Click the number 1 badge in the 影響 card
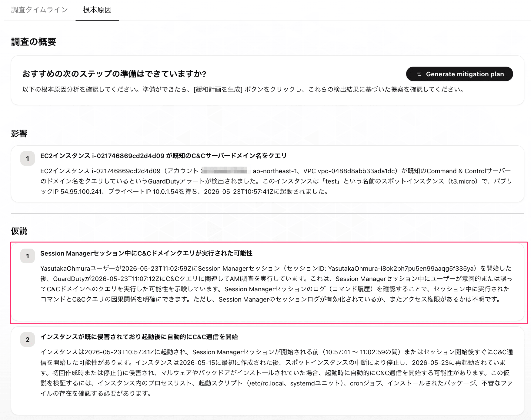 click(28, 158)
